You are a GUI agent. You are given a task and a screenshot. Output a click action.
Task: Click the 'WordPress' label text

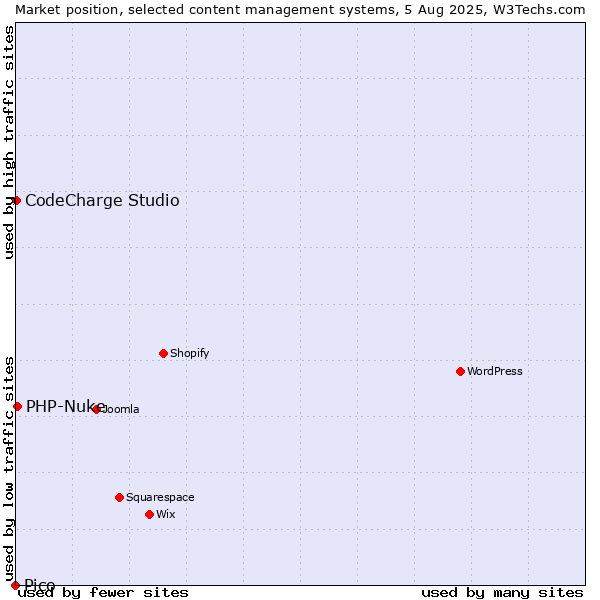click(494, 371)
